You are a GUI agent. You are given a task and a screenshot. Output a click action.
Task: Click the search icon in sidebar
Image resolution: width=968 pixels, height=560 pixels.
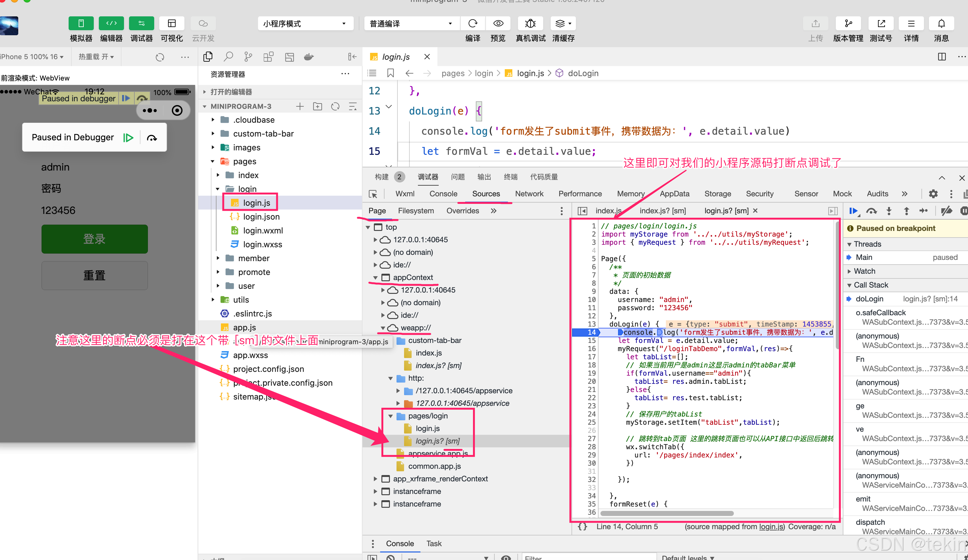(x=228, y=57)
